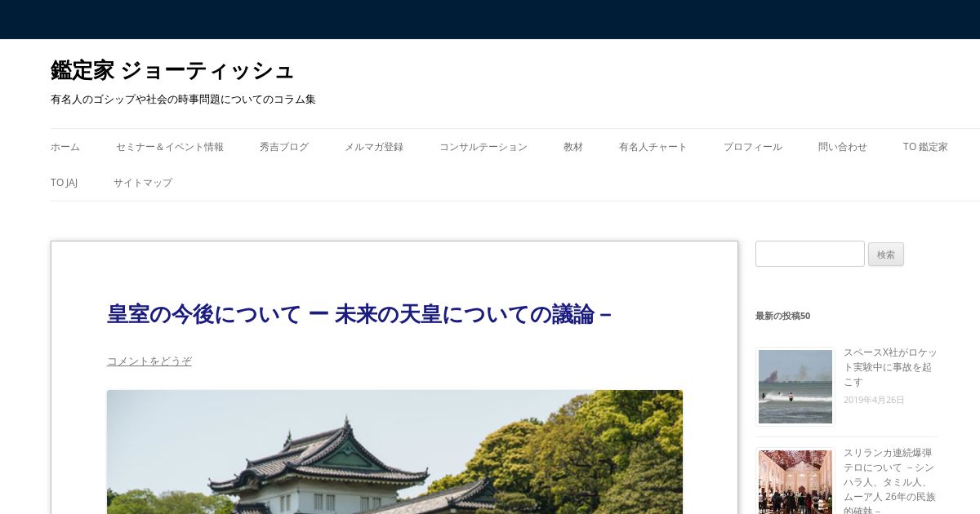
Task: Open the スリランカ連続爆弾テロ post link
Action: pyautogui.click(x=890, y=481)
